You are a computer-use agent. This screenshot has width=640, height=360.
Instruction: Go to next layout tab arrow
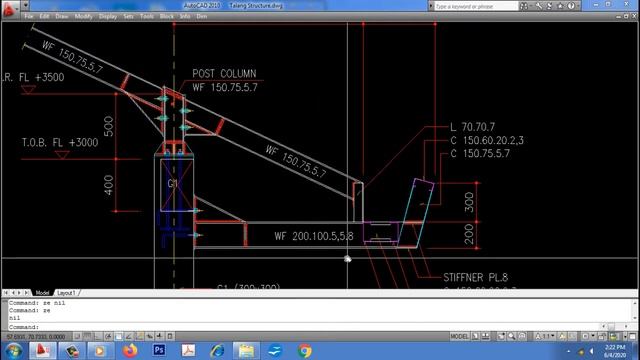click(x=19, y=293)
